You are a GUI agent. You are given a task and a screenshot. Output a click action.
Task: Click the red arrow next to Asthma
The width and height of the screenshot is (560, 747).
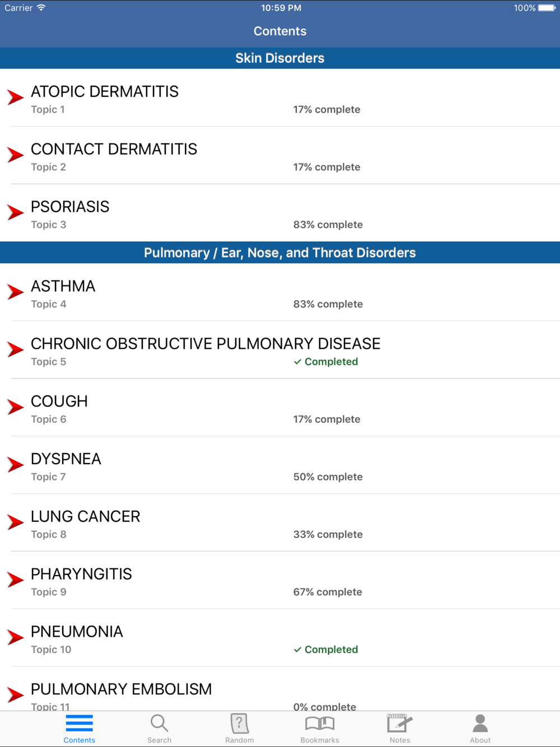16,292
